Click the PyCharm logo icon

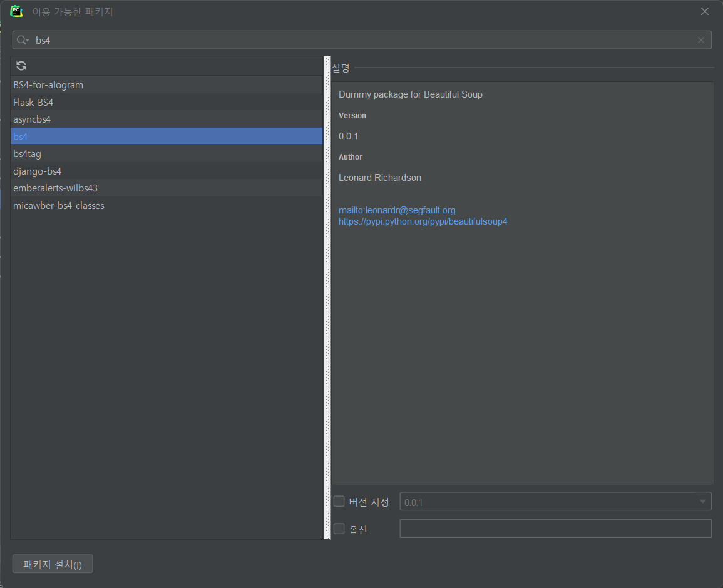click(x=17, y=11)
